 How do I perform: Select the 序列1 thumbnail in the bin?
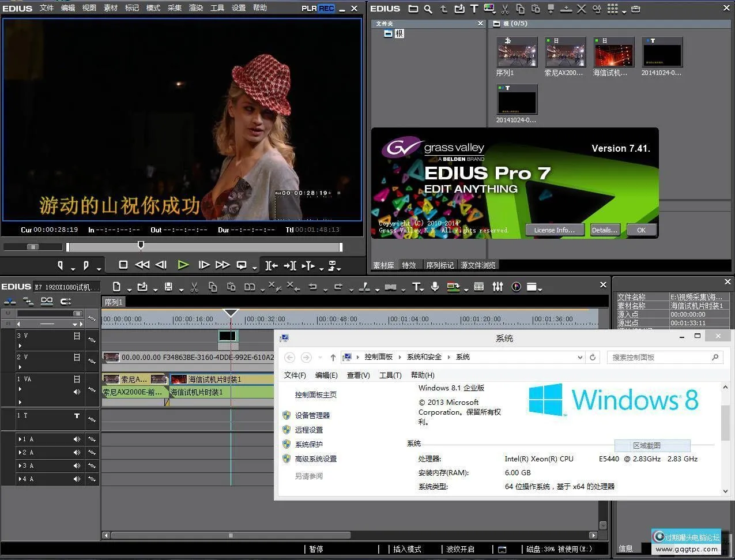tap(516, 52)
